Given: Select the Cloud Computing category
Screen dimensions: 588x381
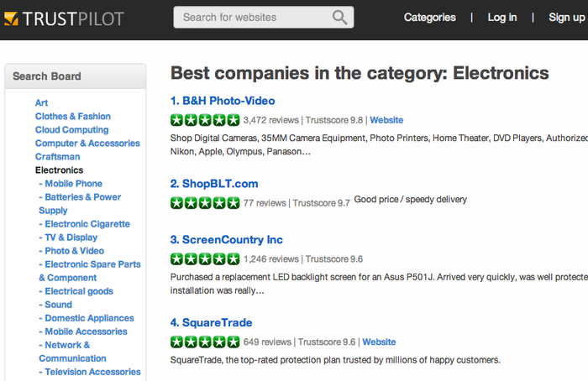Looking at the screenshot, I should (72, 129).
